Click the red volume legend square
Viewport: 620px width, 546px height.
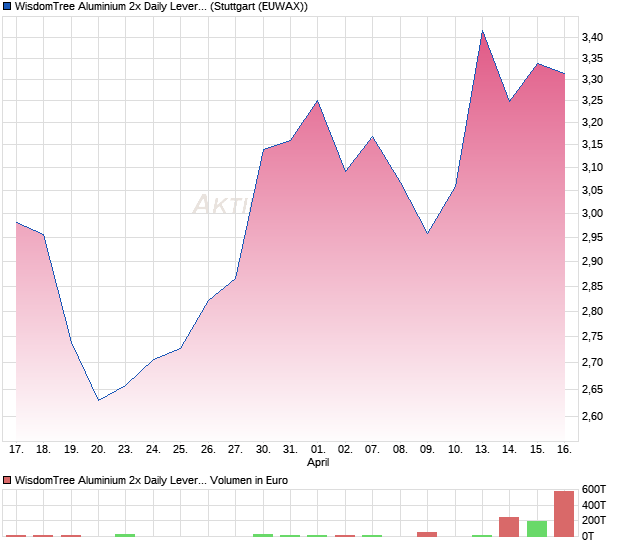point(7,481)
